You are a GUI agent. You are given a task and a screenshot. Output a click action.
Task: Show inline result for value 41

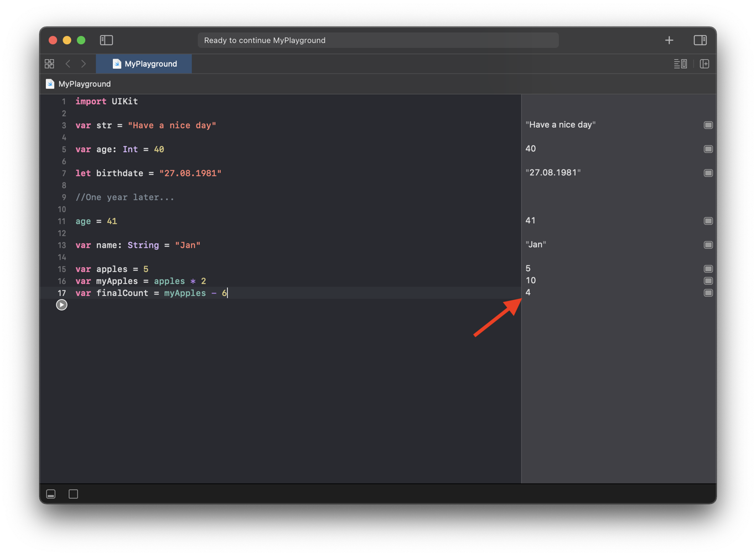(708, 221)
